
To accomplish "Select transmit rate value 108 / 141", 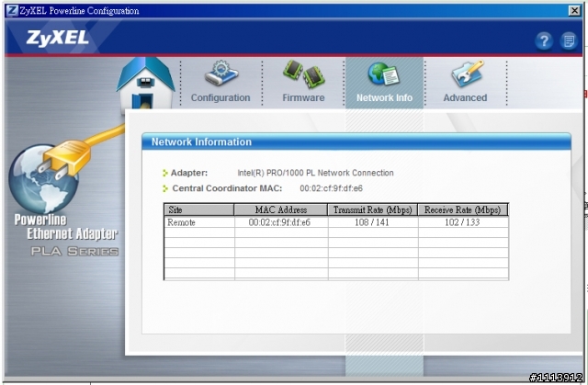I will click(x=371, y=222).
